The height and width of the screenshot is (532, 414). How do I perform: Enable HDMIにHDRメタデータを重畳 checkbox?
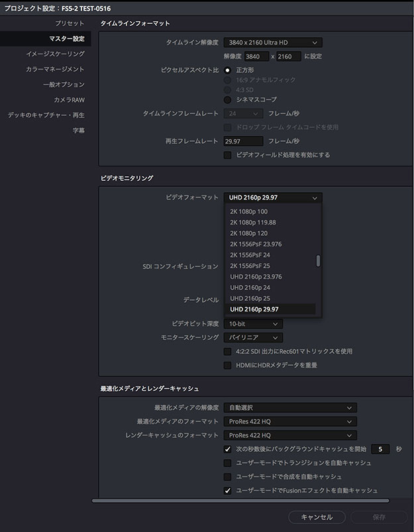(x=228, y=366)
